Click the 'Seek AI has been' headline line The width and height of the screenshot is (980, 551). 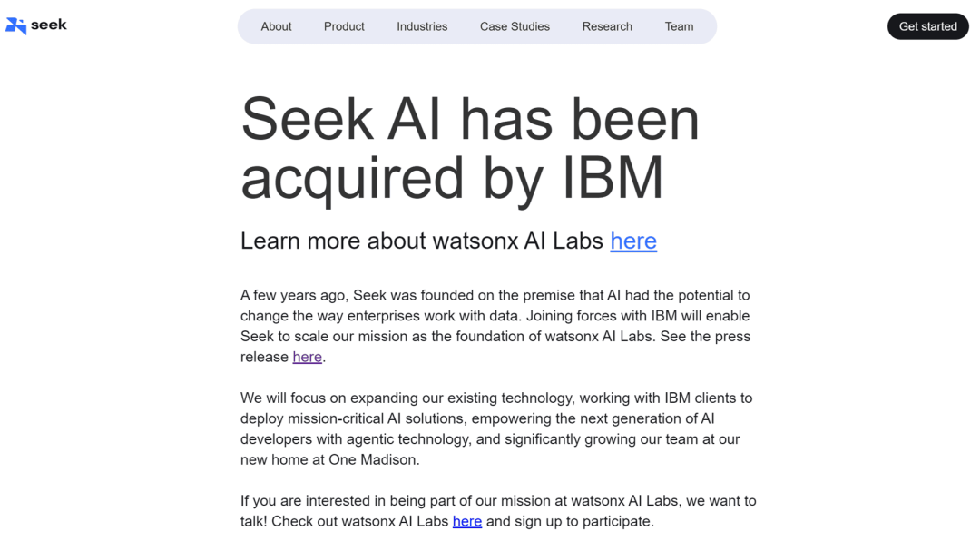click(470, 119)
